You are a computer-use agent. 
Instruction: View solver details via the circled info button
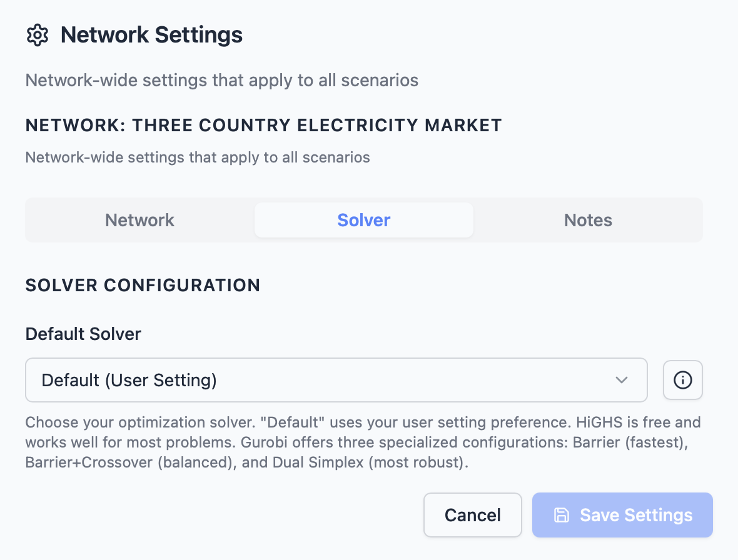(682, 380)
